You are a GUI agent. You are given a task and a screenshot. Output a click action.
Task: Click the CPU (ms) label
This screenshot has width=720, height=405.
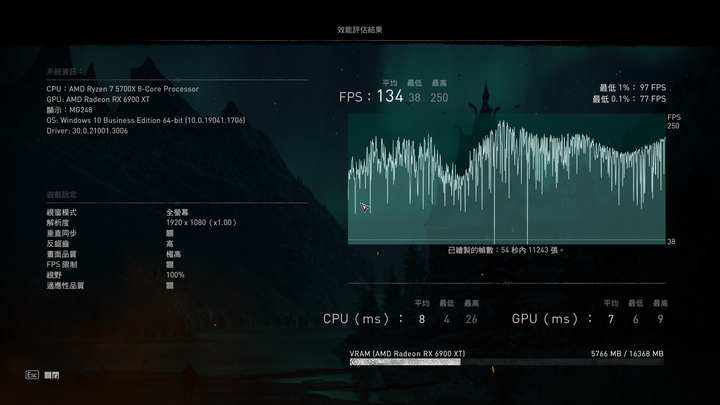(x=363, y=319)
